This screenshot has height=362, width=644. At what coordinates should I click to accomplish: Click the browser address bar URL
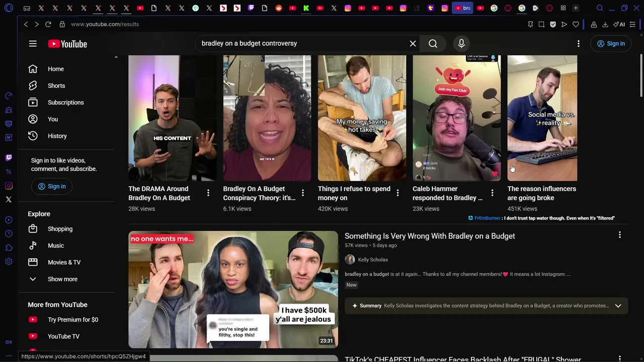[x=105, y=24]
